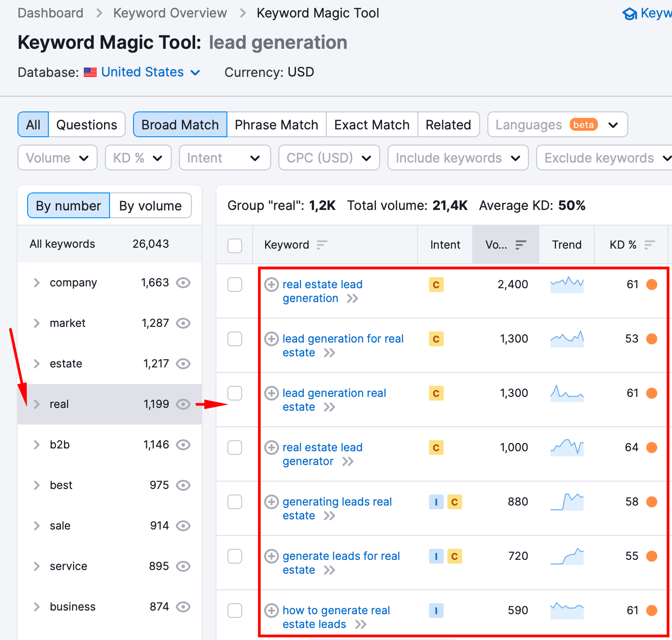Add 'real estate lead generator' via plus icon
This screenshot has width=672, height=640.
pyautogui.click(x=272, y=448)
